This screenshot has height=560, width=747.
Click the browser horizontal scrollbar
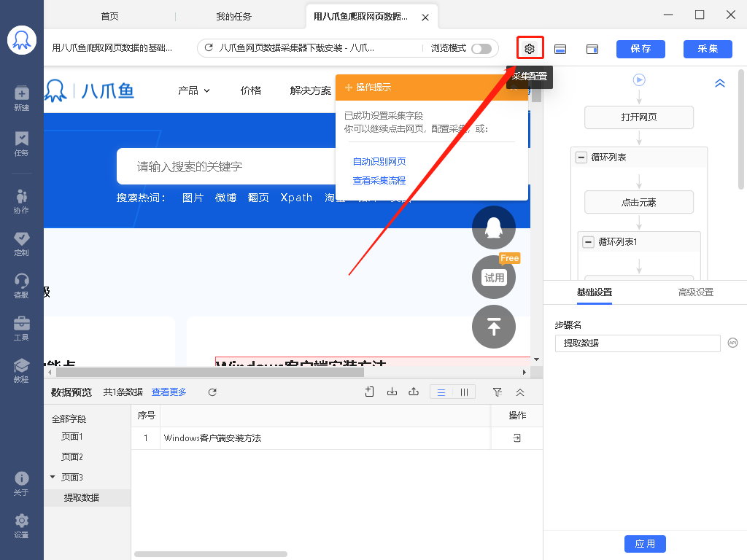[209, 372]
